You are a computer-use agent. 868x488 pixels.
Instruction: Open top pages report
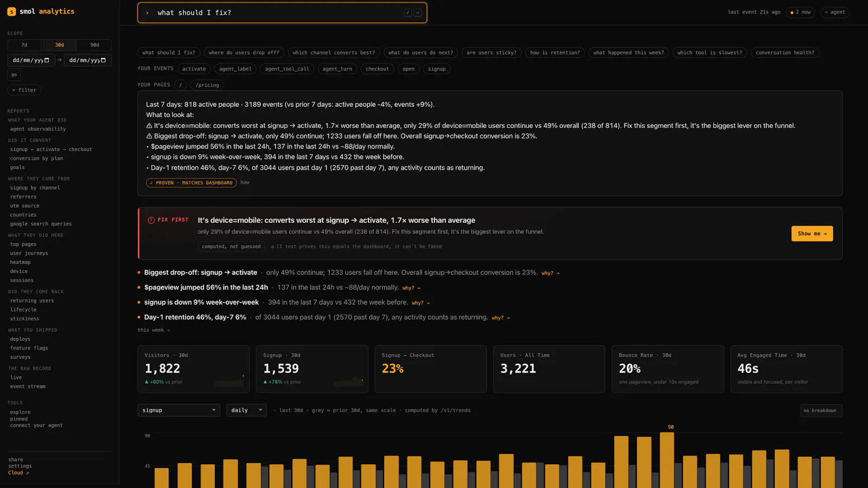coord(23,245)
